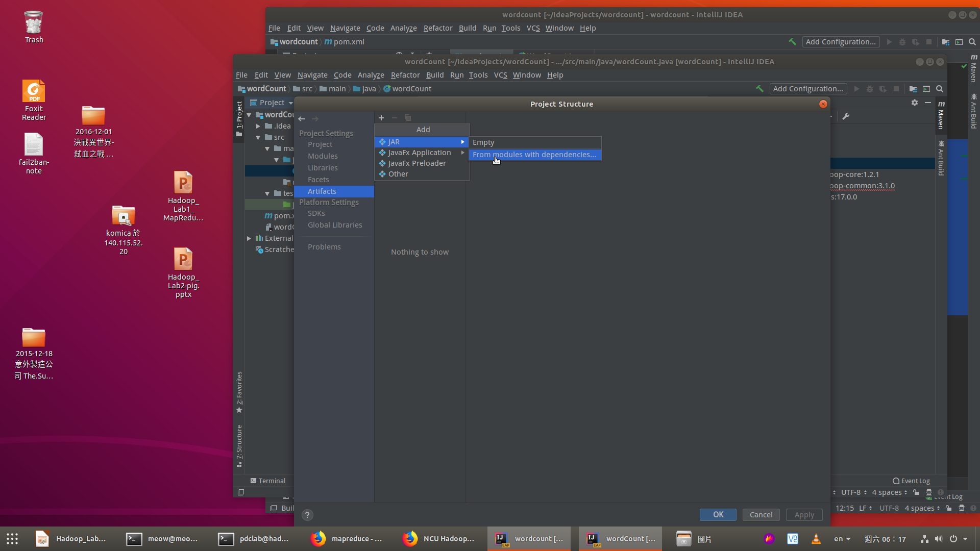This screenshot has width=980, height=551.
Task: Open the Maven tool window tab
Action: coord(941,115)
